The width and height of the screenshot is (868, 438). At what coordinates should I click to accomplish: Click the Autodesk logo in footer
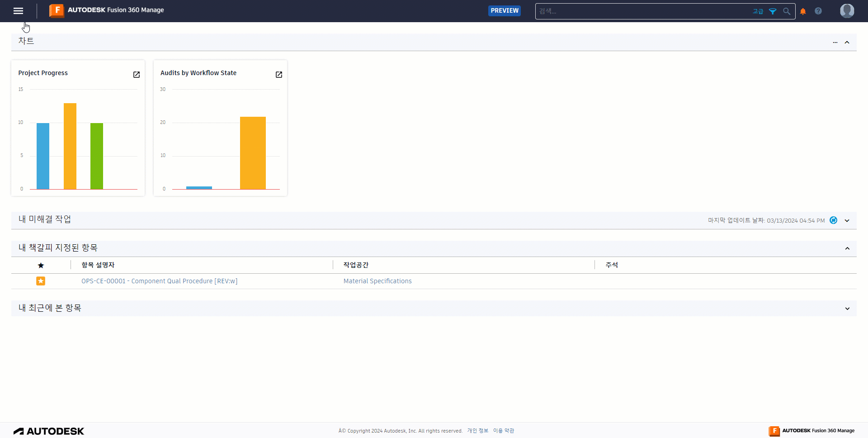click(48, 431)
